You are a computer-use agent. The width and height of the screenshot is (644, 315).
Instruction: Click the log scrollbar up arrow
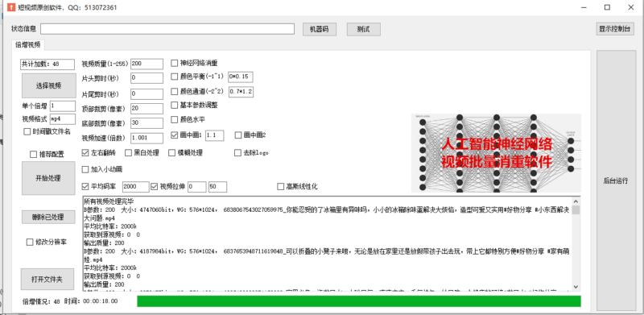pos(576,201)
